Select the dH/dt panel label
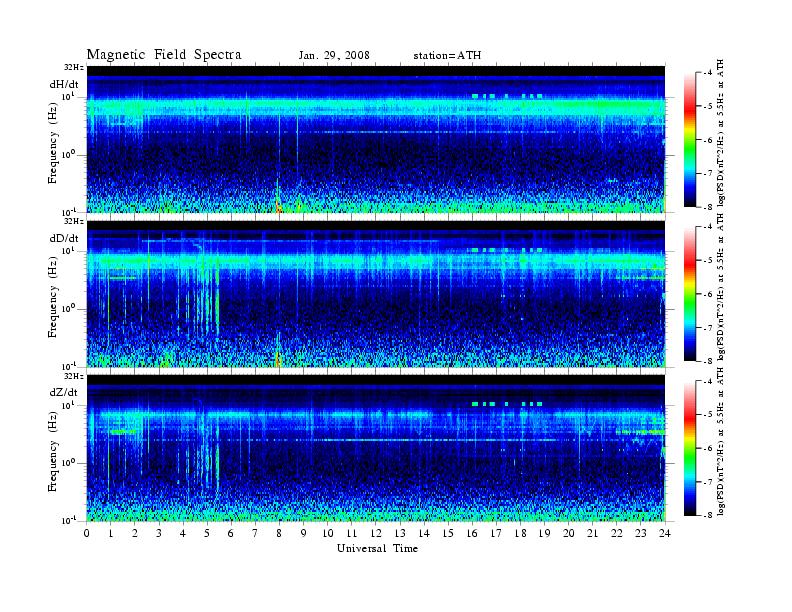The width and height of the screenshot is (792, 612). 64,84
